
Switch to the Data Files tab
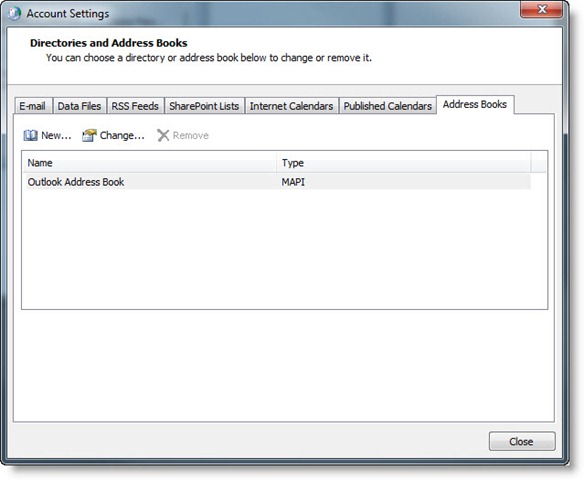(x=79, y=106)
